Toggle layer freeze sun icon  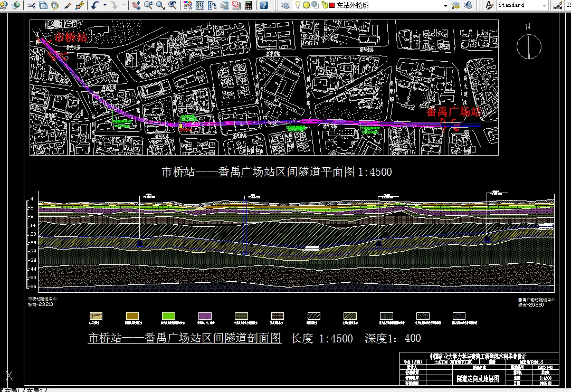pyautogui.click(x=307, y=5)
